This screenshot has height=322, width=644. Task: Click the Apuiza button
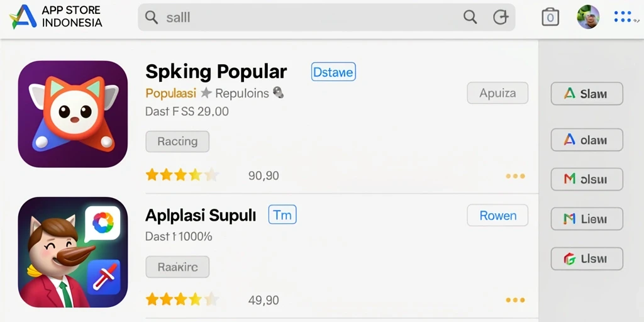[497, 93]
